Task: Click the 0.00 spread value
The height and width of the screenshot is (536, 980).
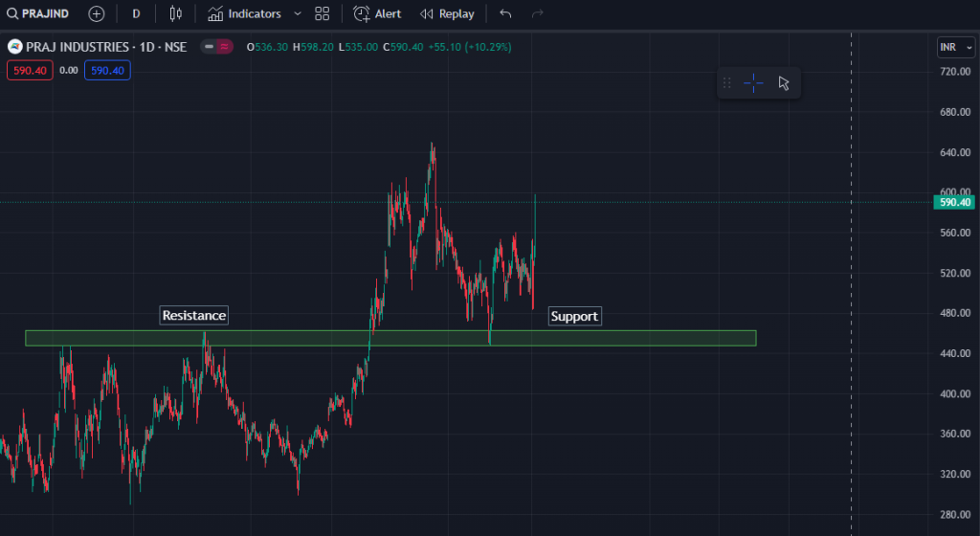Action: (x=69, y=71)
